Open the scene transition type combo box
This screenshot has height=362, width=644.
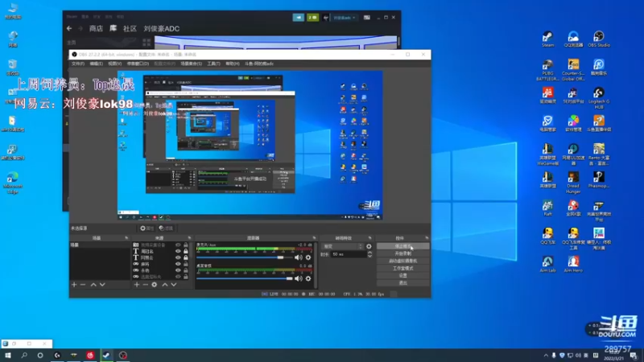coord(343,246)
